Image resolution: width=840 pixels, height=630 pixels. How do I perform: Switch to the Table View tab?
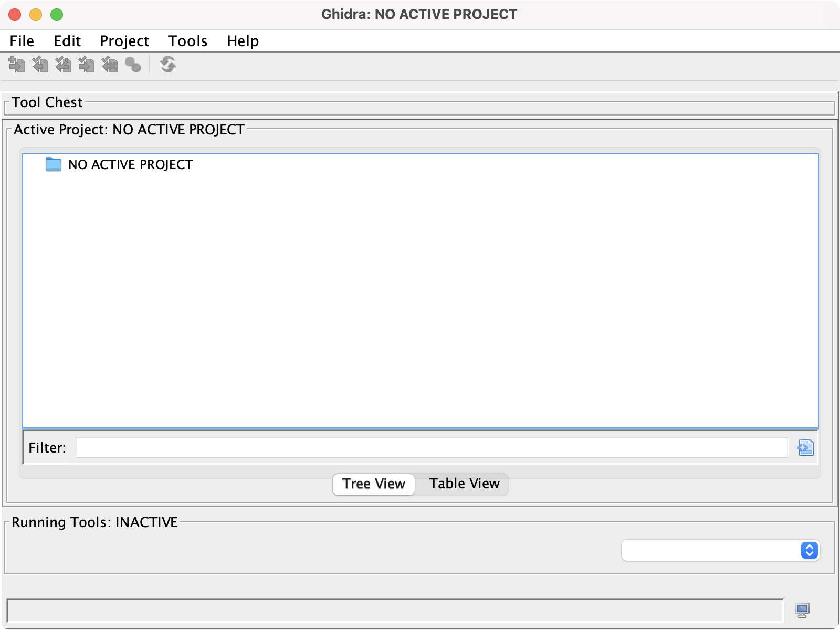coord(464,484)
